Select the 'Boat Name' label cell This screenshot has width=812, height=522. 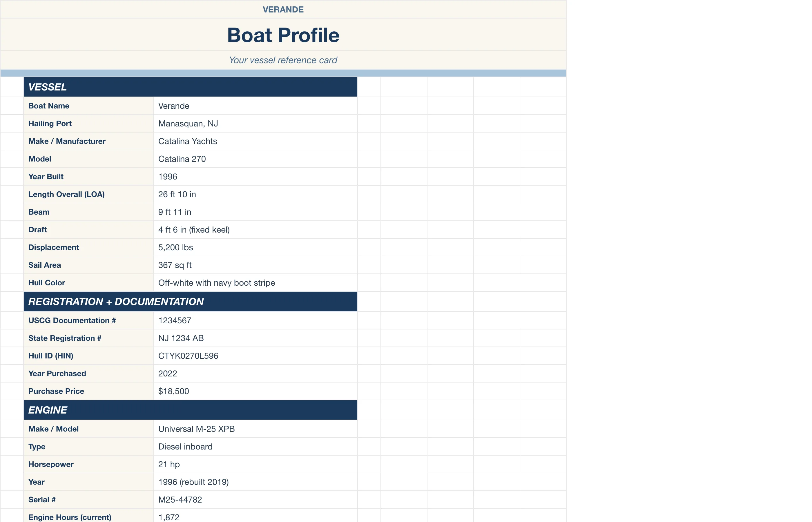88,106
